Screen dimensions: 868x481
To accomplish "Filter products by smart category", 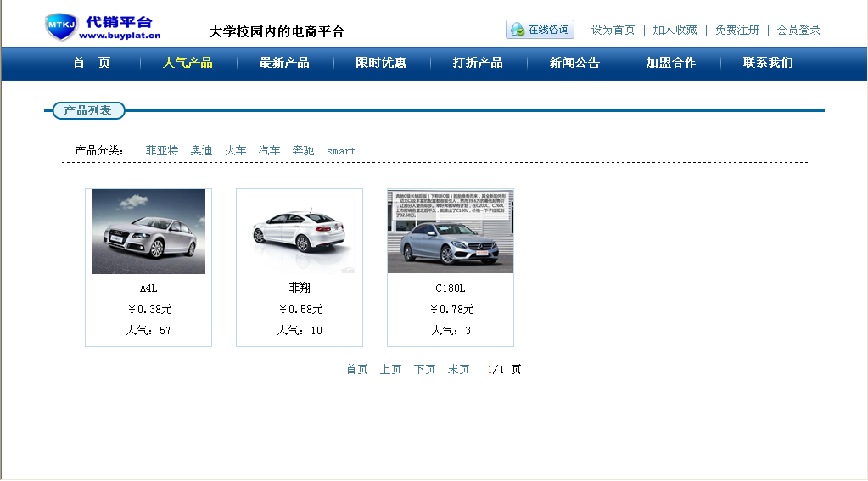I will pos(341,151).
